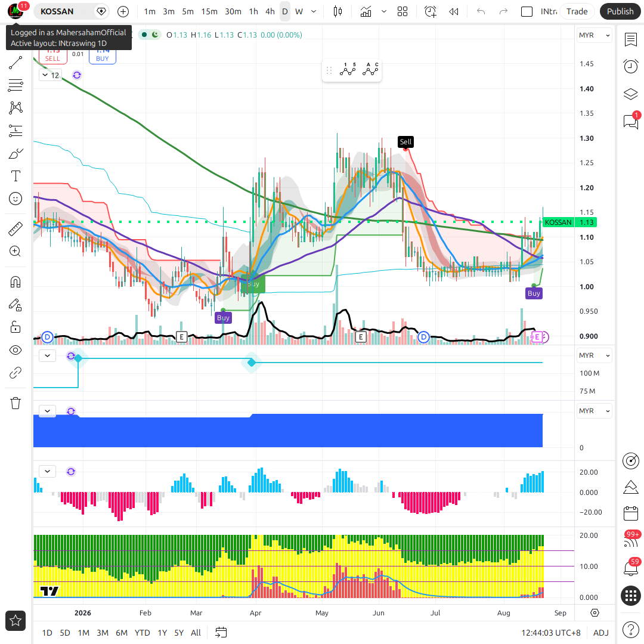
Task: Open the go to date calendar icon
Action: [221, 633]
